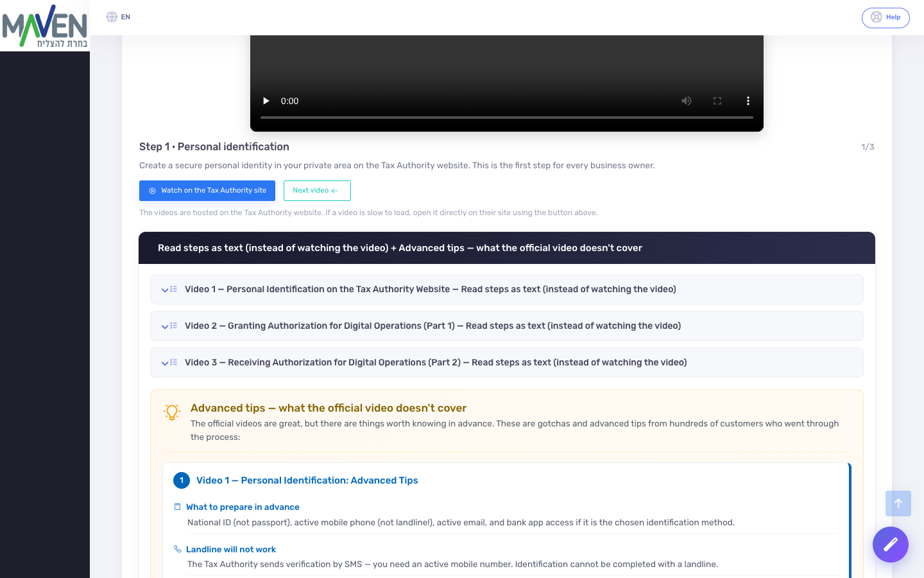Click the clipboard icon beside What to prepare
Screen dimensions: 924x578
point(178,507)
